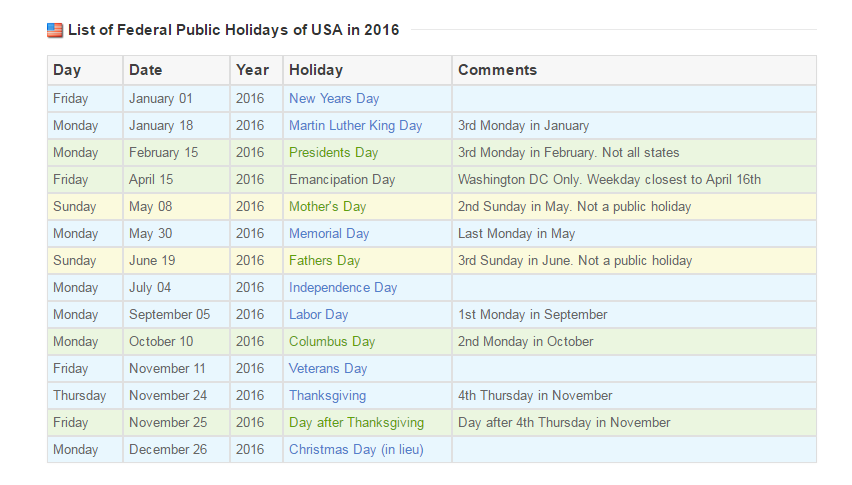Select the Memorial Day link
Viewport: 852px width, 485px height.
click(x=329, y=234)
